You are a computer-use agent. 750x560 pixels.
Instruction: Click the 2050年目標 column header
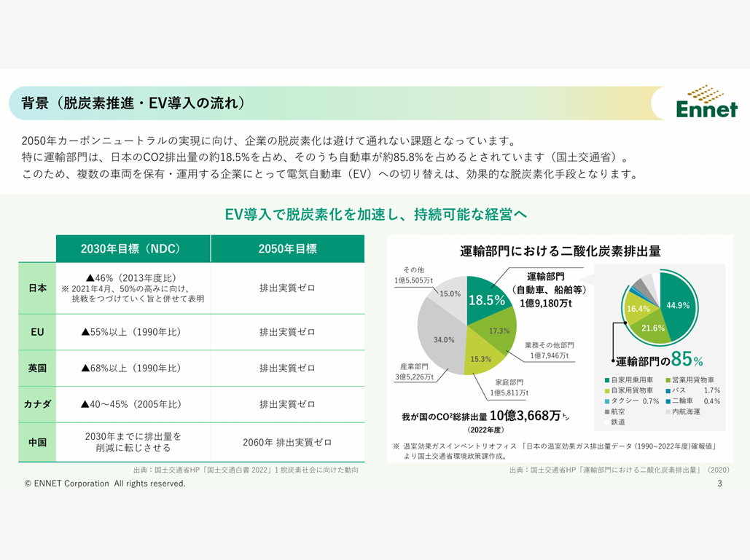tap(287, 248)
